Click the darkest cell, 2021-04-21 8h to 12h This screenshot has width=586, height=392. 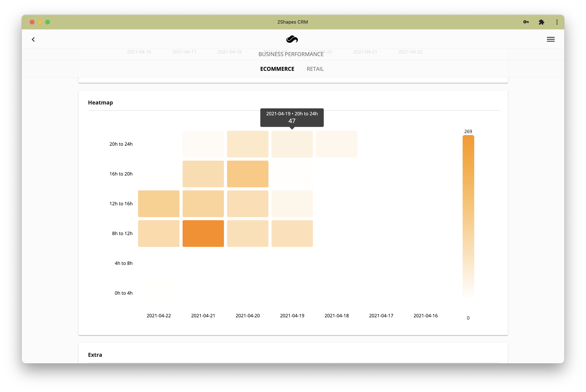point(203,234)
